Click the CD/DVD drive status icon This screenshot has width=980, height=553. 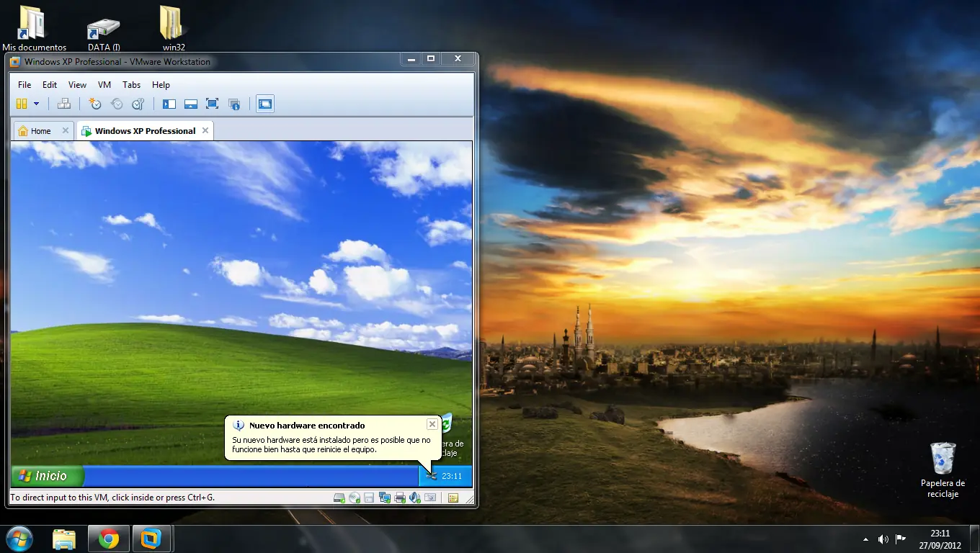tap(355, 498)
